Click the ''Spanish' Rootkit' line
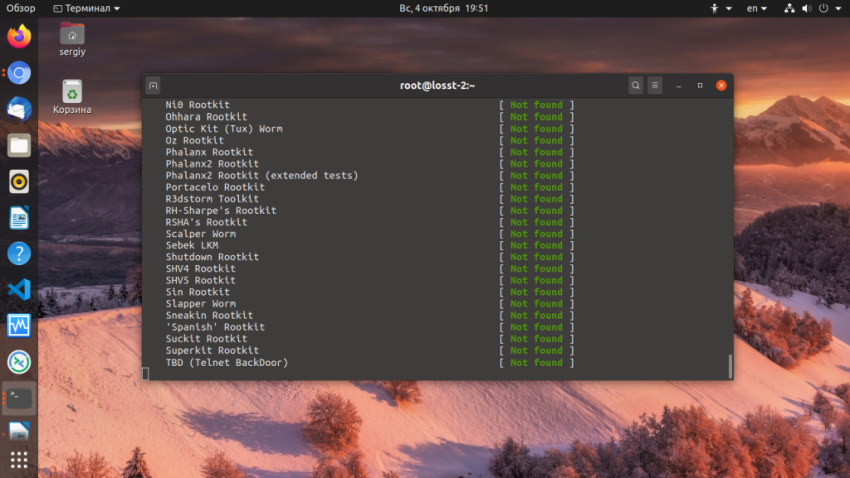The width and height of the screenshot is (850, 478). click(215, 327)
